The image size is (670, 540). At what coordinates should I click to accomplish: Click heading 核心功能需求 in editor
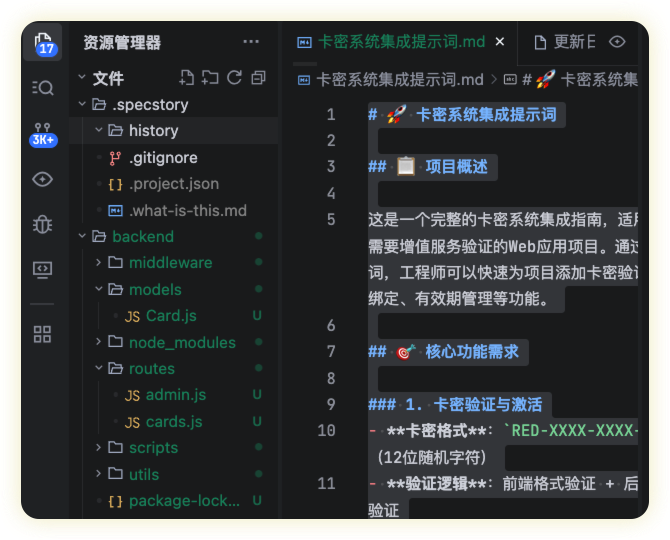472,352
